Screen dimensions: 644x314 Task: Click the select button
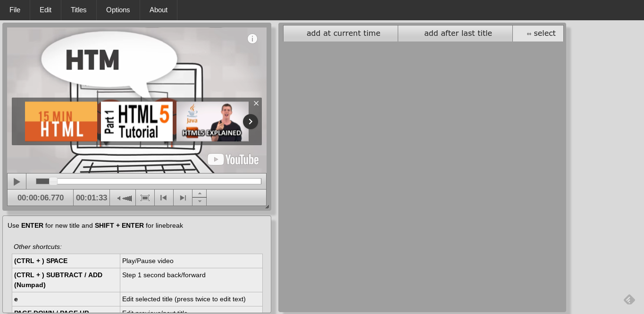click(538, 33)
